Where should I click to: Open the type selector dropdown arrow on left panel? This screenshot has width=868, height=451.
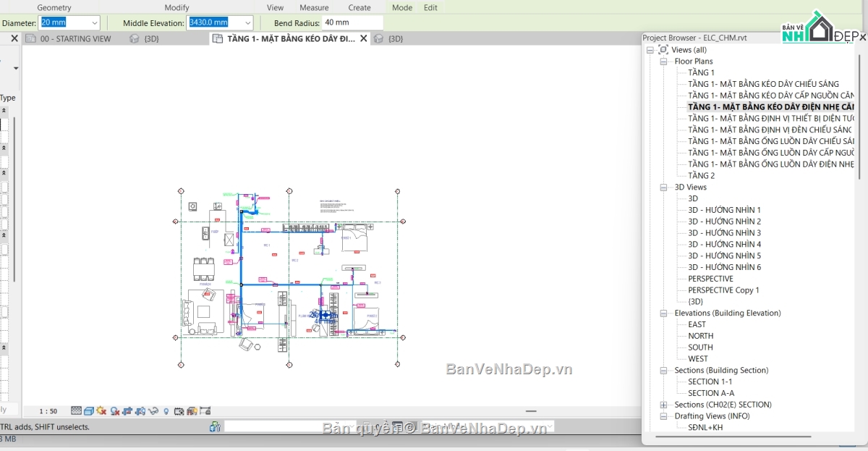[x=16, y=69]
